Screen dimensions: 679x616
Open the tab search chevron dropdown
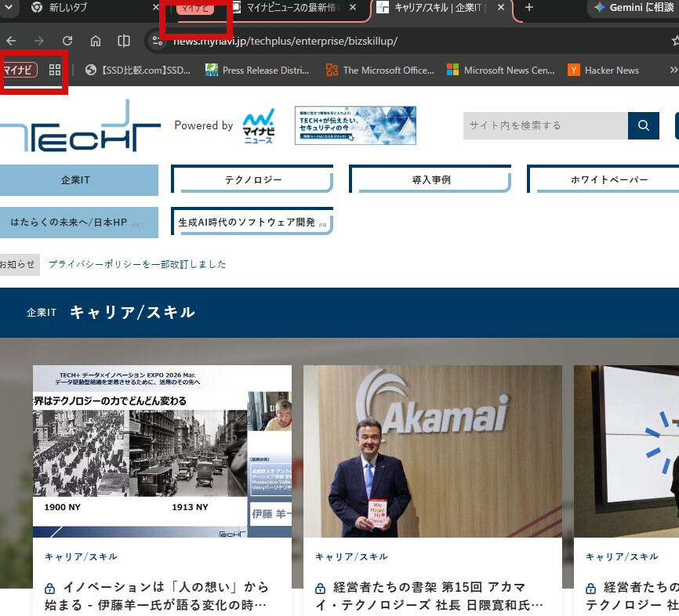click(8, 7)
